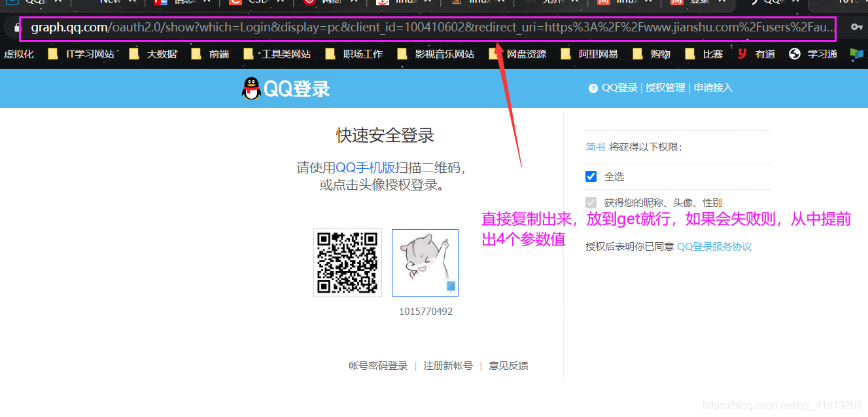
Task: Open the 影视音乐网站 bookmark folder
Action: (436, 54)
